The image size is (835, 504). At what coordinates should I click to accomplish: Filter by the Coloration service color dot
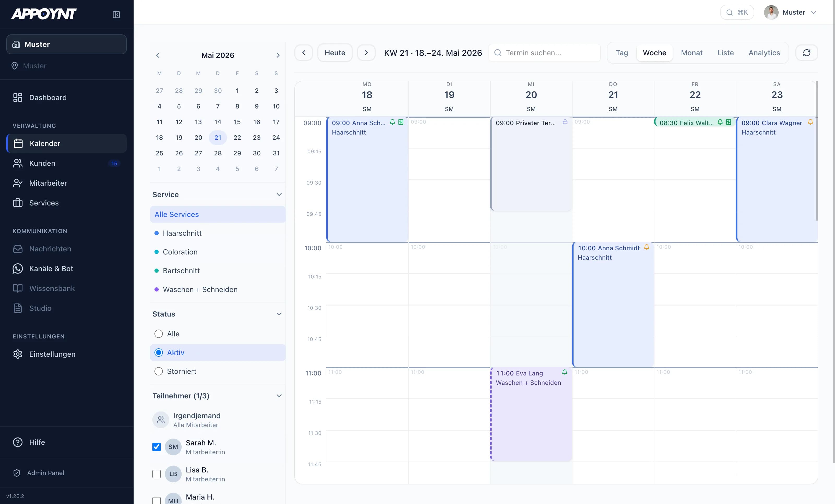click(157, 252)
